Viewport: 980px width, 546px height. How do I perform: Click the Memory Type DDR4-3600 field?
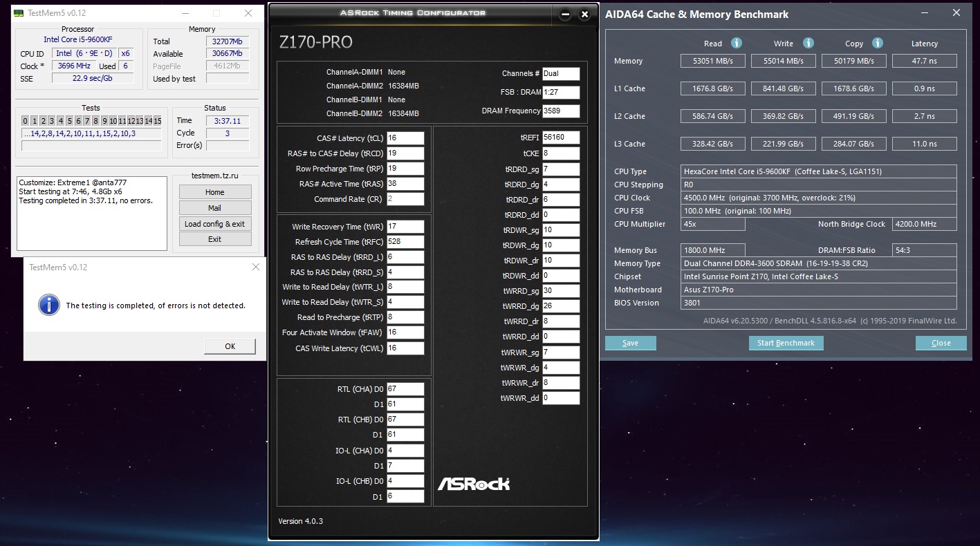click(819, 263)
